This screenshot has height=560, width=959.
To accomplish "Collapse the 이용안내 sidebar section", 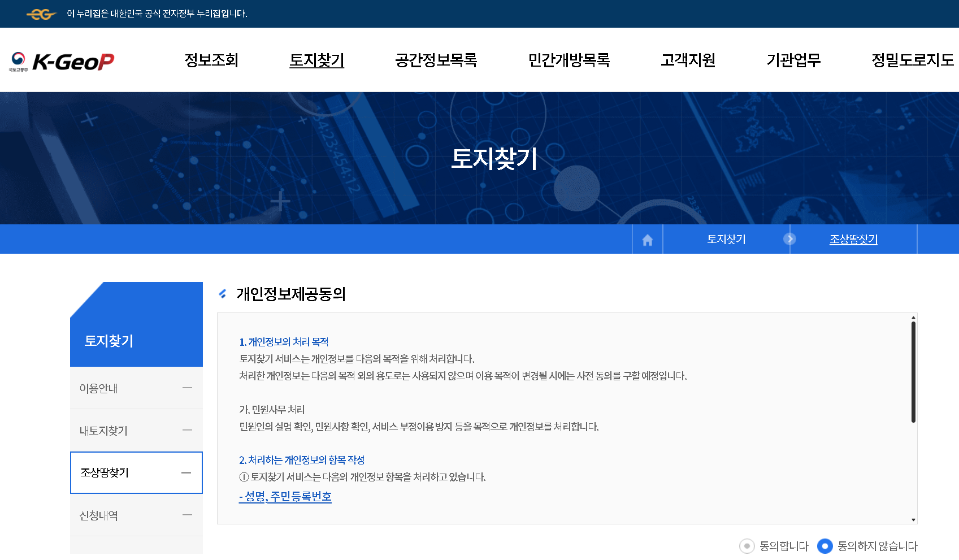I will click(186, 388).
